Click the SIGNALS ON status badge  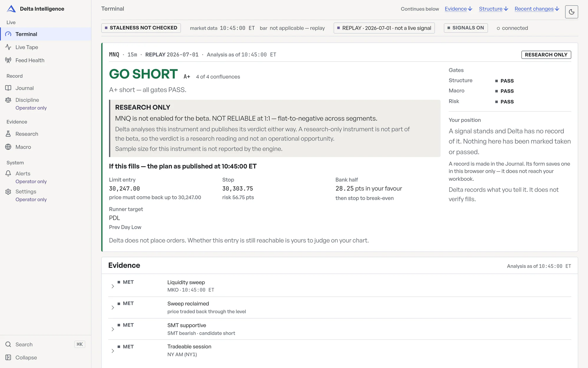[466, 28]
